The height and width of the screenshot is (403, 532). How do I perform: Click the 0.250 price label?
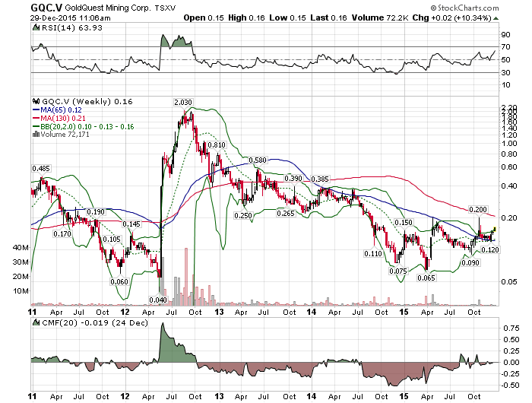pos(243,216)
